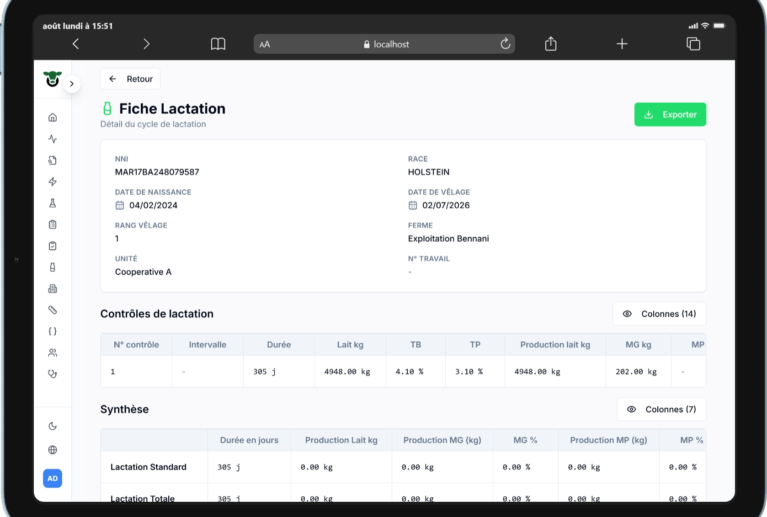
Task: Show all tabs overview icon
Action: click(693, 44)
